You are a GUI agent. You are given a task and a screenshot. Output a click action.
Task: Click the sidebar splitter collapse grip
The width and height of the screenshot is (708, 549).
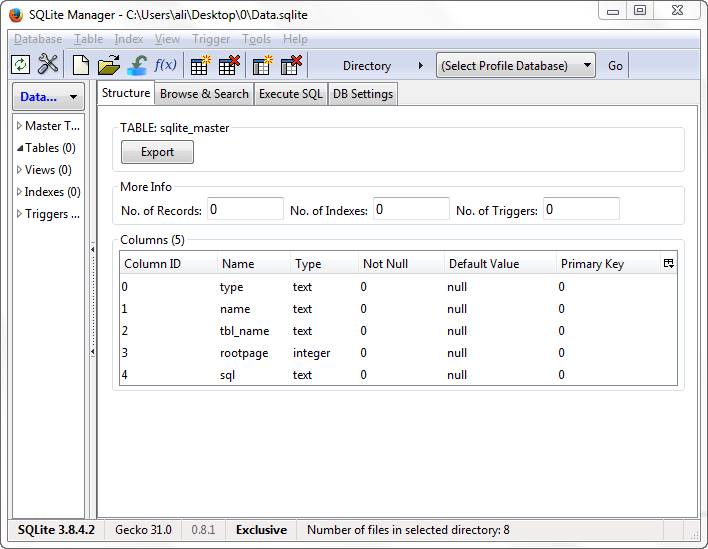[93, 300]
